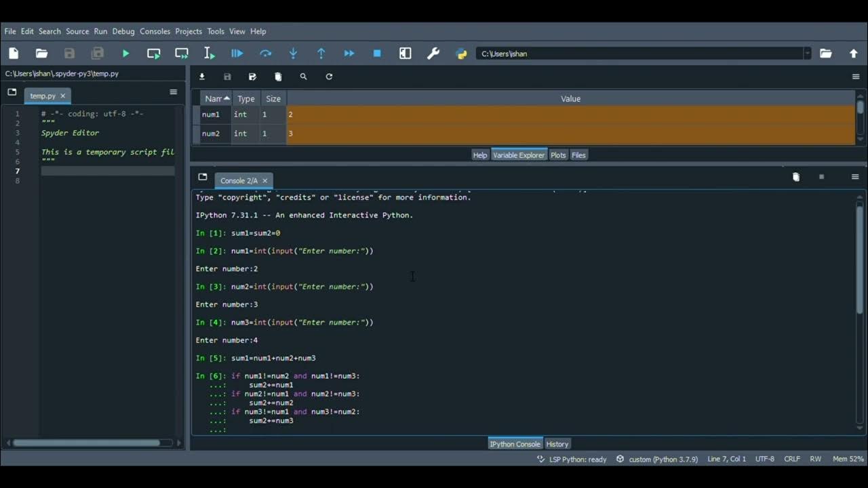Open PYTHONPATH manager Python icon

coord(462,54)
